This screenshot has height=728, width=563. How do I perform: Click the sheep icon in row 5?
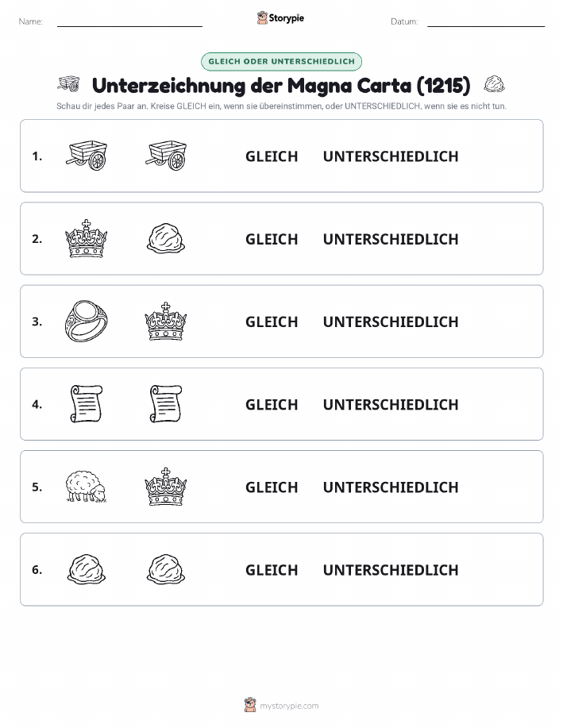(87, 487)
